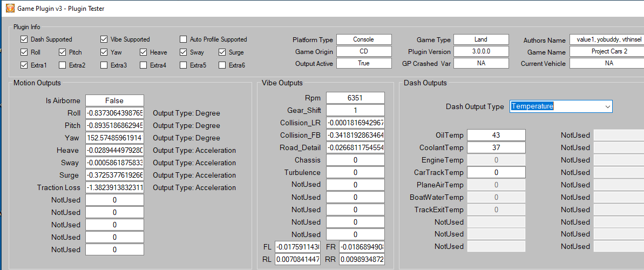Click the Authors Name field
Image resolution: width=644 pixels, height=270 pixels.
[x=607, y=39]
